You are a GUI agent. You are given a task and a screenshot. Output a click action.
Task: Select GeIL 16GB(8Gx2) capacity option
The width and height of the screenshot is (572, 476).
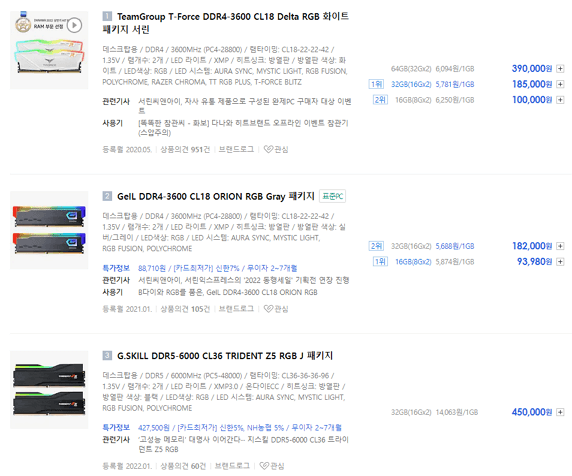(x=413, y=262)
